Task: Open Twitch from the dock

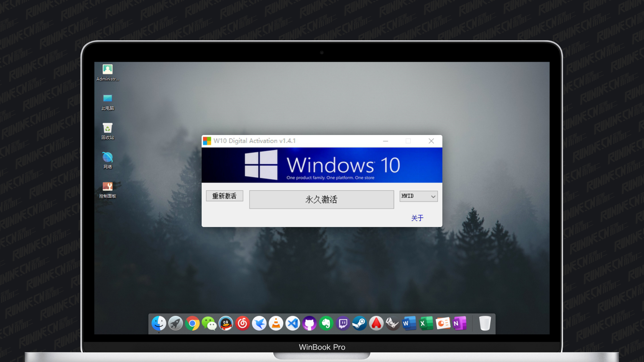Action: point(343,323)
